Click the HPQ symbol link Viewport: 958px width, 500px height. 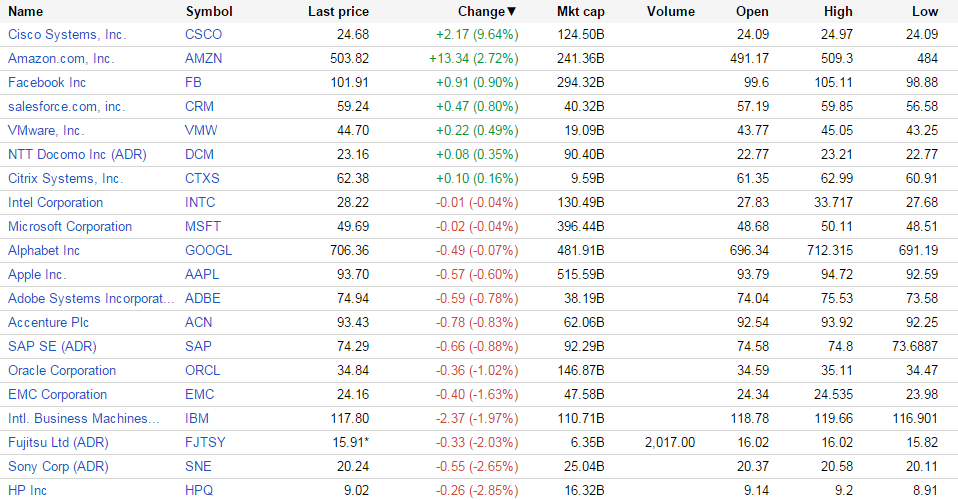tap(199, 491)
